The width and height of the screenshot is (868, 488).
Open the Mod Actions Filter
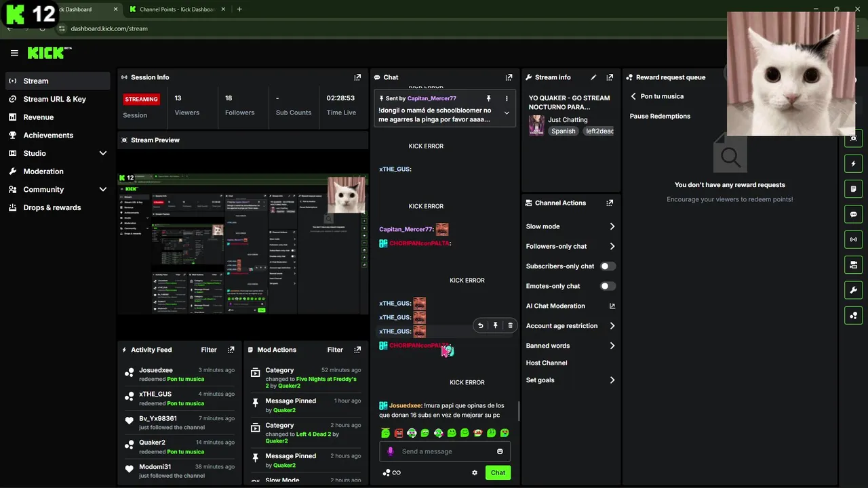335,350
